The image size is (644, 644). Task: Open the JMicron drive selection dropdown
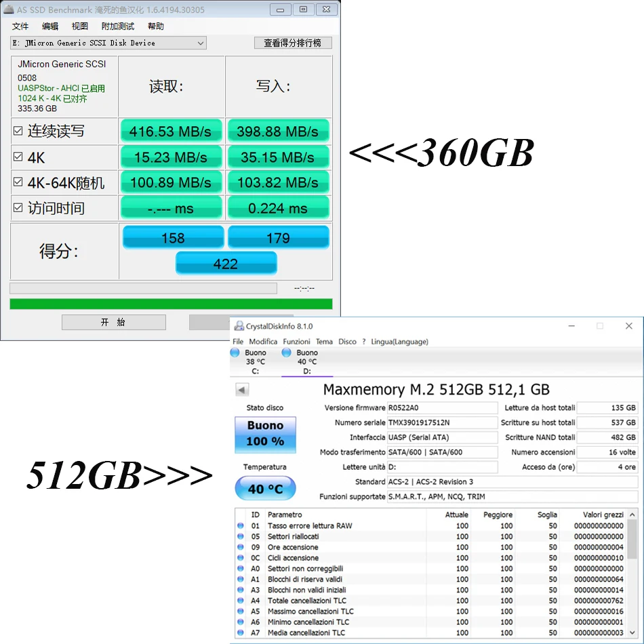click(x=200, y=43)
